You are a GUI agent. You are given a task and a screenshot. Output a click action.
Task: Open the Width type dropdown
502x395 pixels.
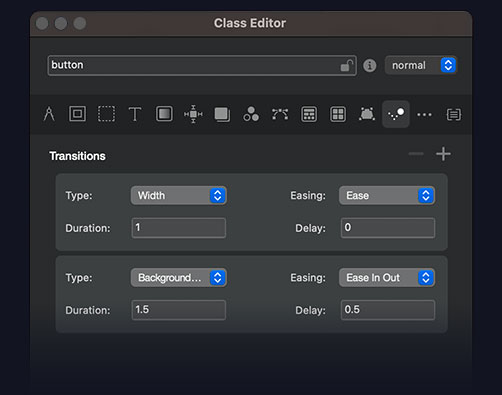click(x=179, y=195)
